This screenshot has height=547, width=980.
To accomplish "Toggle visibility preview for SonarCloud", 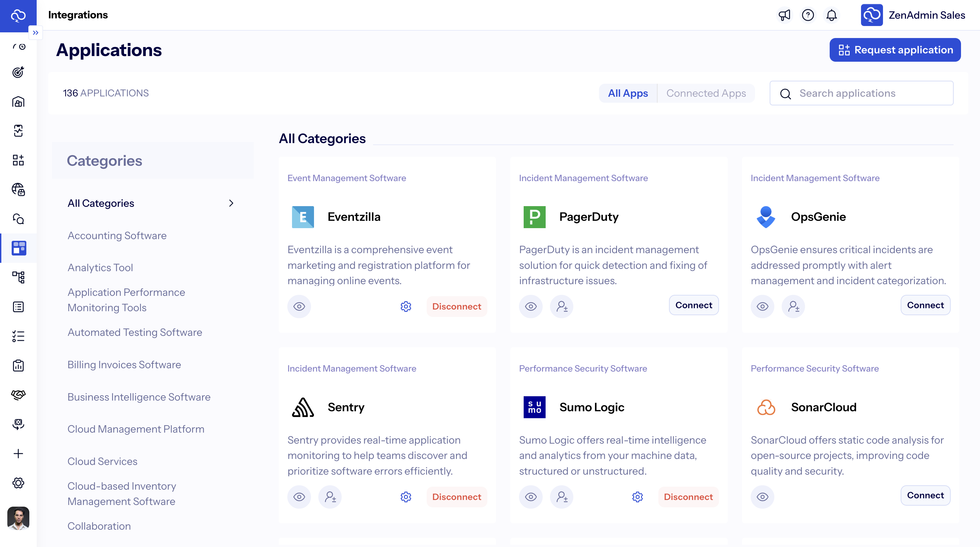I will [x=762, y=497].
